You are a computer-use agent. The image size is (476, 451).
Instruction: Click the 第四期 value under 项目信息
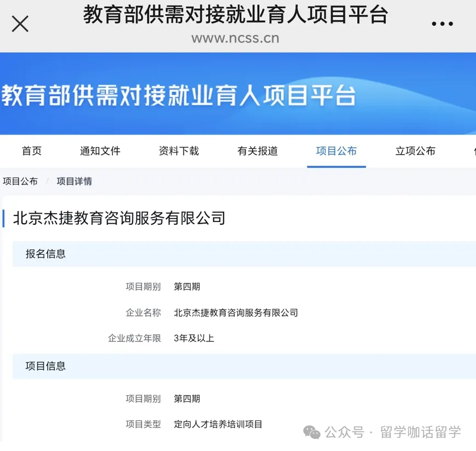[x=187, y=399]
